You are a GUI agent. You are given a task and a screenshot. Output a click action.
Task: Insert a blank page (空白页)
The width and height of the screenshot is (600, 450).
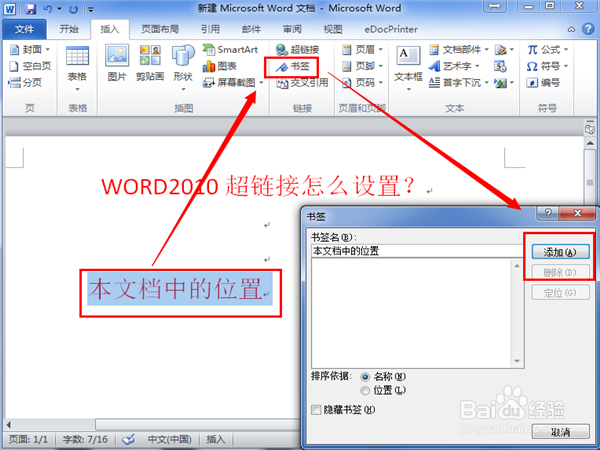pyautogui.click(x=30, y=66)
